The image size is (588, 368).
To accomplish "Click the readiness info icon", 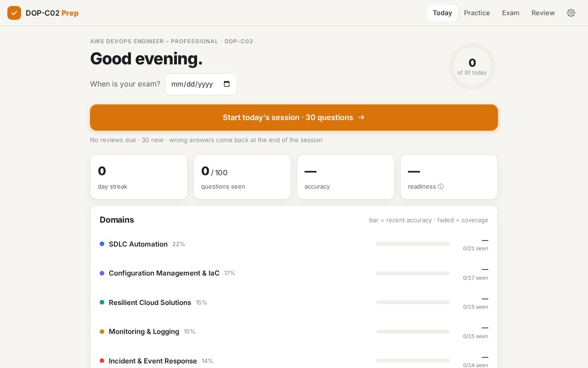I will pos(441,187).
